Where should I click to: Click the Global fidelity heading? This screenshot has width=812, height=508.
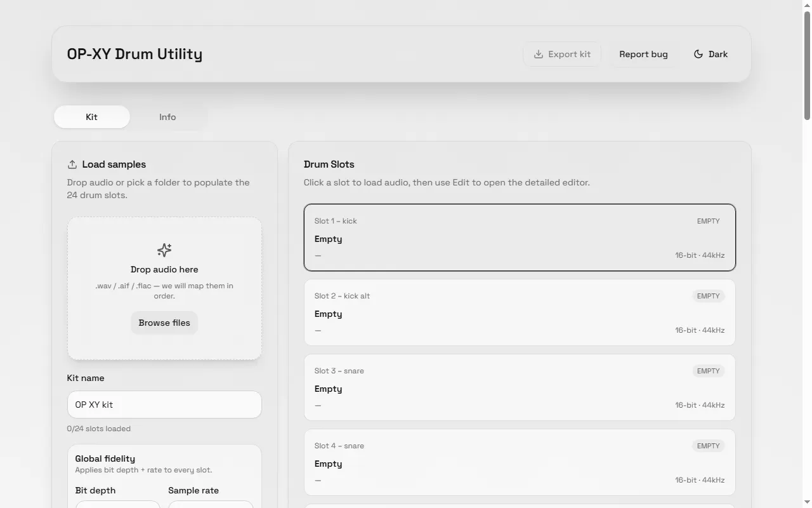105,458
